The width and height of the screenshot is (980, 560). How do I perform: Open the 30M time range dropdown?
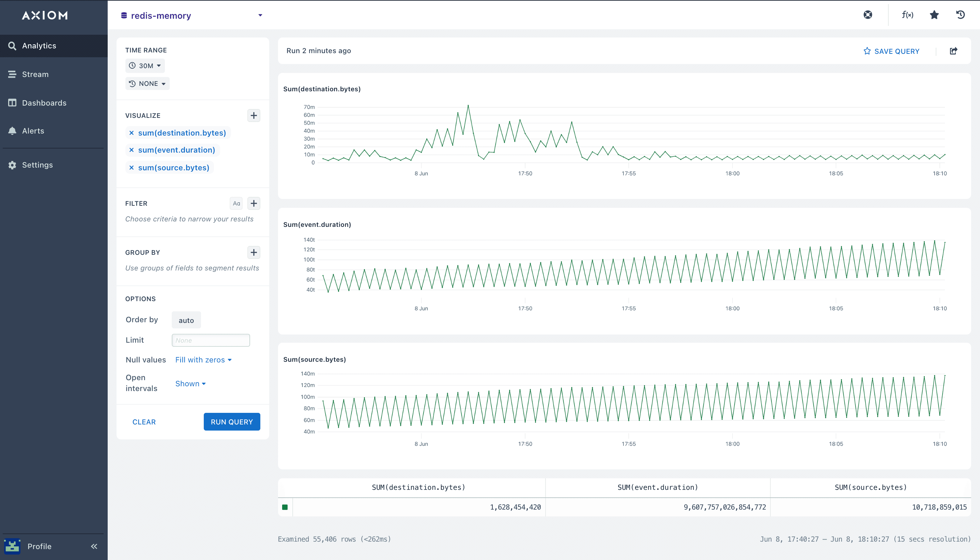(x=145, y=66)
